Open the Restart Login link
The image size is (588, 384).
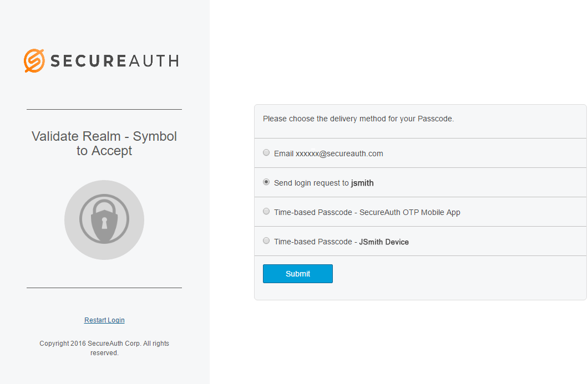tap(104, 320)
